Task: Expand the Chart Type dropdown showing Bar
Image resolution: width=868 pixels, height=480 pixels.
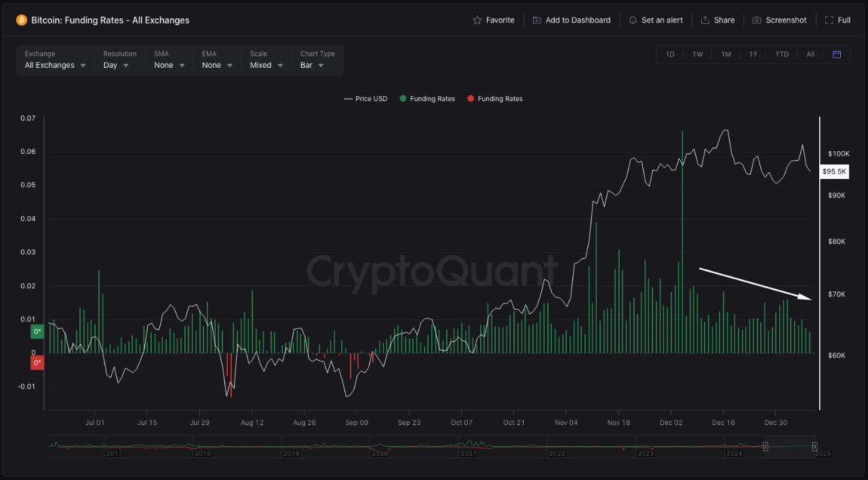Action: (311, 64)
